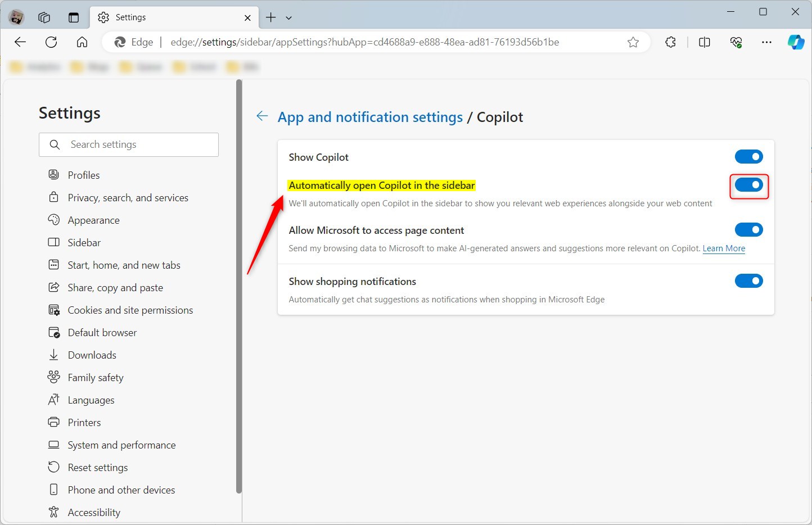Open the Learn More link
The image size is (812, 525).
click(724, 248)
